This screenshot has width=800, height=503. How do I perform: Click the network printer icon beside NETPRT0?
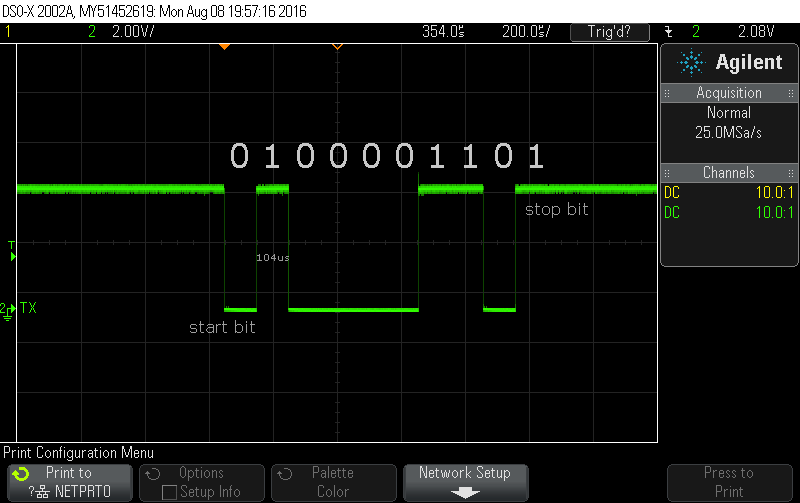point(42,492)
